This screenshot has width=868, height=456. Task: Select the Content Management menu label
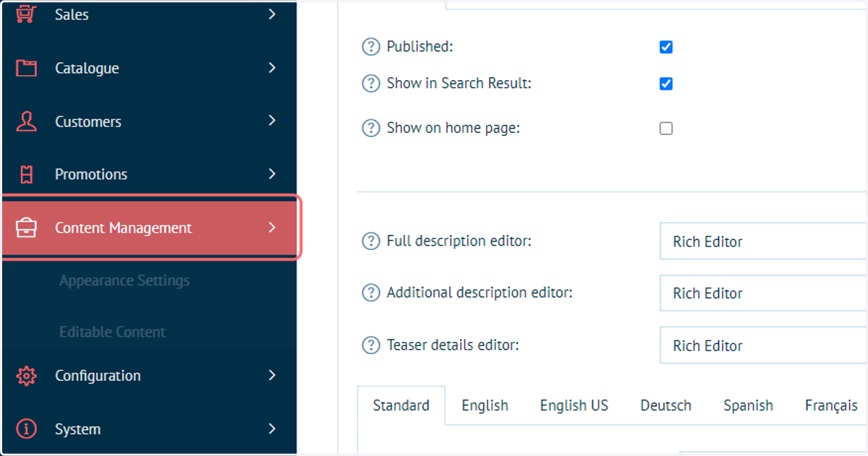[124, 228]
